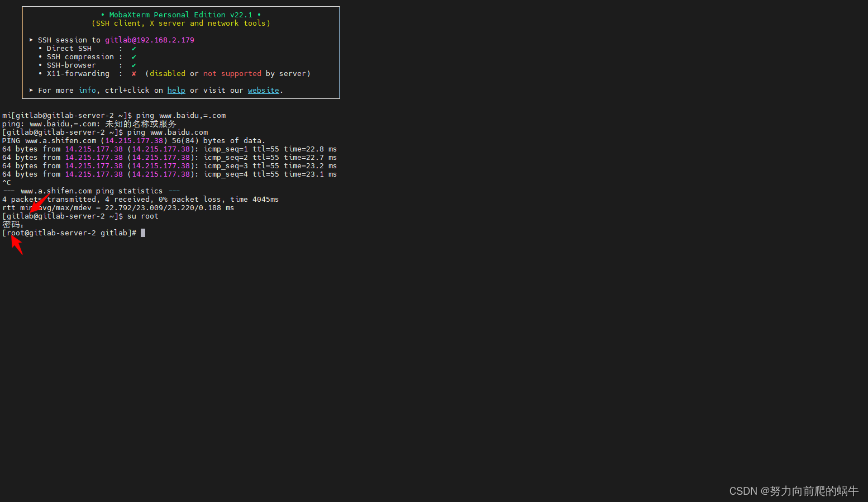This screenshot has width=868, height=502.
Task: Click the 'PING www.a.shifen.com' header line
Action: (134, 140)
